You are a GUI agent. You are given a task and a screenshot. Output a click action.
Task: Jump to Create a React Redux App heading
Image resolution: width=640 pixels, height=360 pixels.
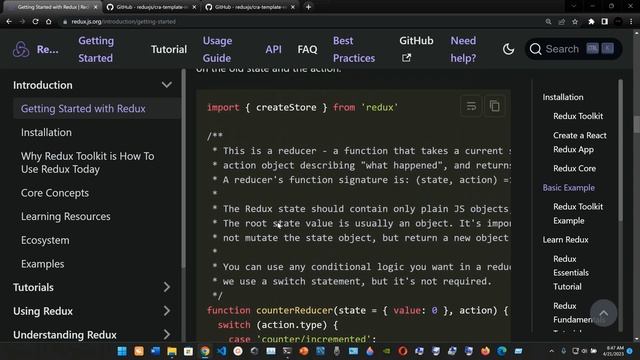[x=580, y=142]
